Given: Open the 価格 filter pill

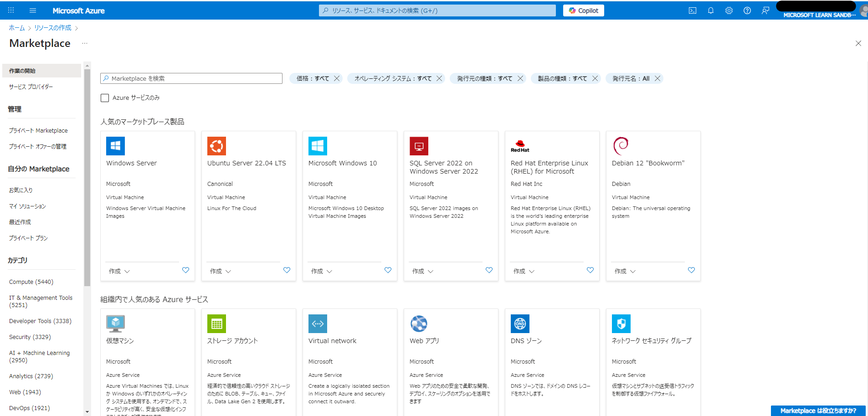Looking at the screenshot, I should click(313, 78).
